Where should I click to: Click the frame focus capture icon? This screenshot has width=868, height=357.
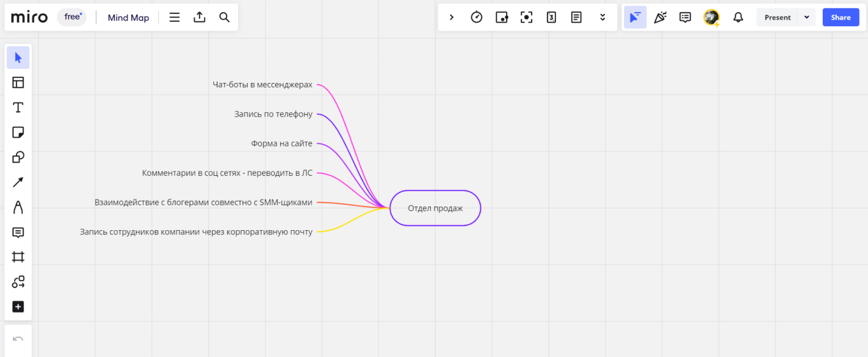(x=527, y=17)
